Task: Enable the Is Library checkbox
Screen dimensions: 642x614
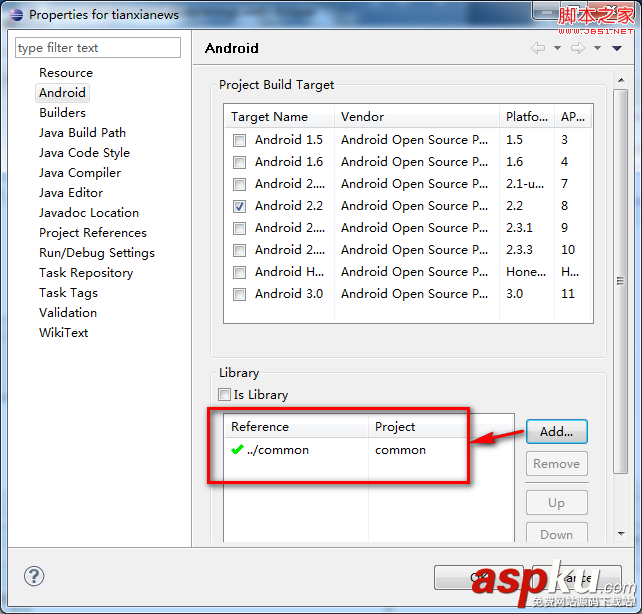Action: [x=224, y=395]
